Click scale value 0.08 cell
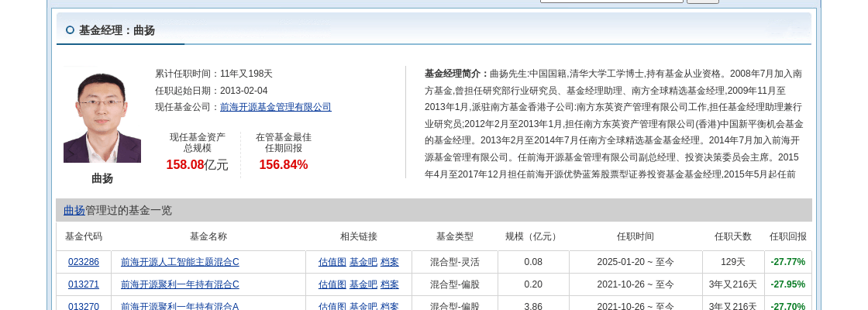Viewport: 868px width, 310px height. [x=533, y=262]
